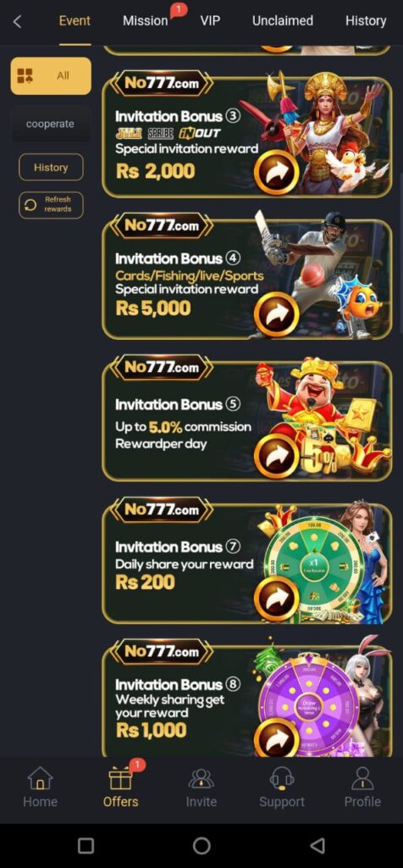Open Support headset icon
The height and width of the screenshot is (868, 403).
pos(282,778)
